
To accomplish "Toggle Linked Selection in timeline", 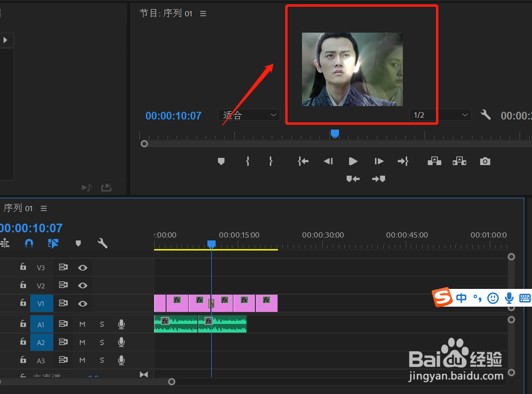I will [x=53, y=243].
